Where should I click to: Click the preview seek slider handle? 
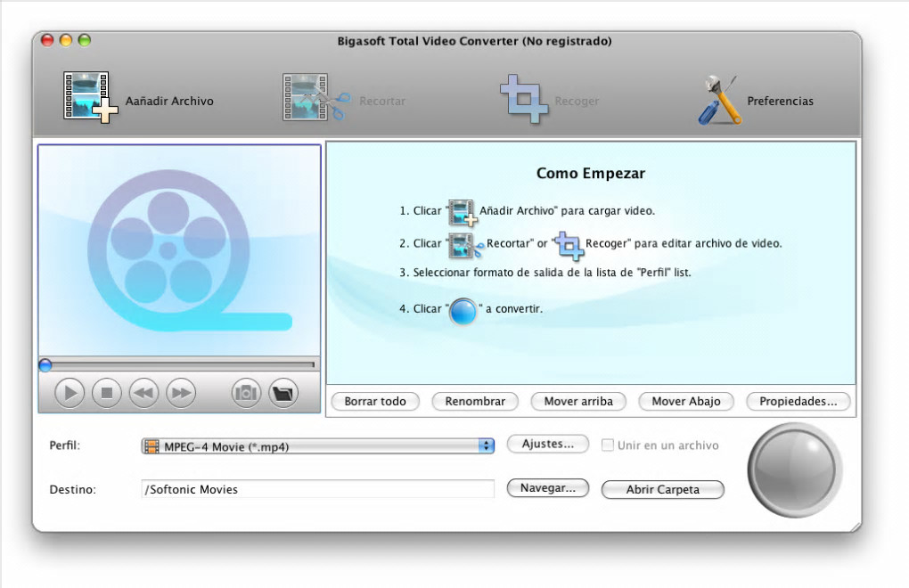click(x=45, y=365)
